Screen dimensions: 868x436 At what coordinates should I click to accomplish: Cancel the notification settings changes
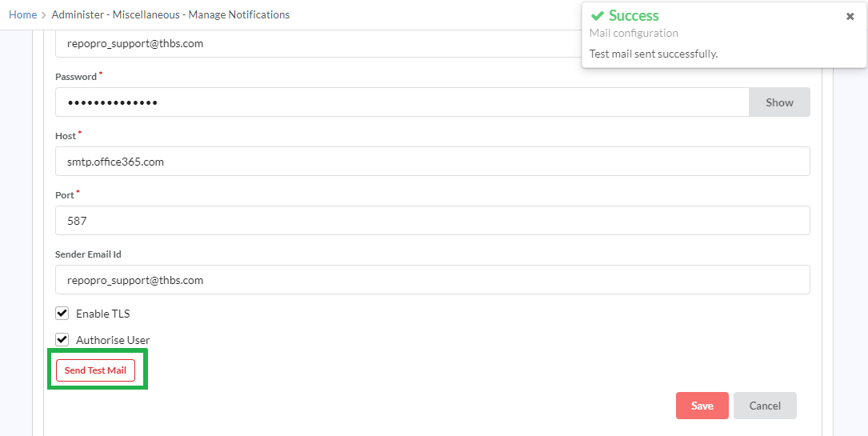(765, 406)
